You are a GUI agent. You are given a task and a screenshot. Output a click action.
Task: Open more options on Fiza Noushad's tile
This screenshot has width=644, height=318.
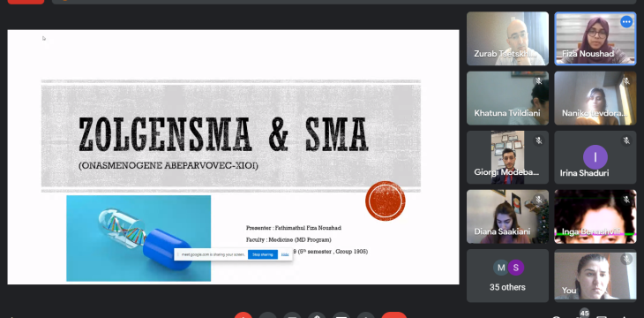pyautogui.click(x=626, y=21)
